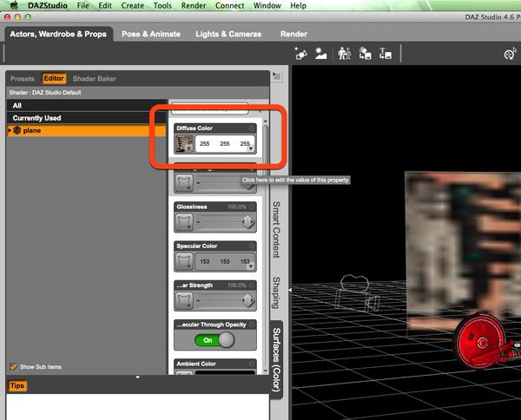Expand the plane surface tree arrow
Image resolution: width=521 pixels, height=420 pixels.
(x=10, y=130)
